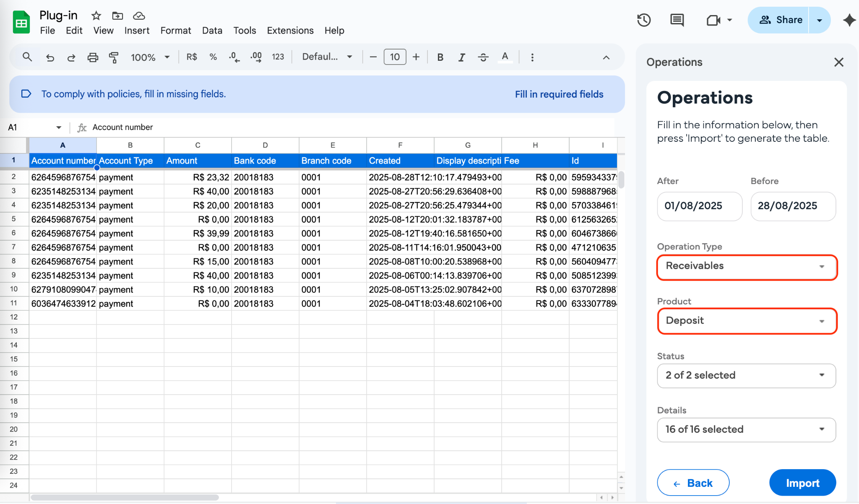Toggle strikethrough formatting

pos(483,57)
